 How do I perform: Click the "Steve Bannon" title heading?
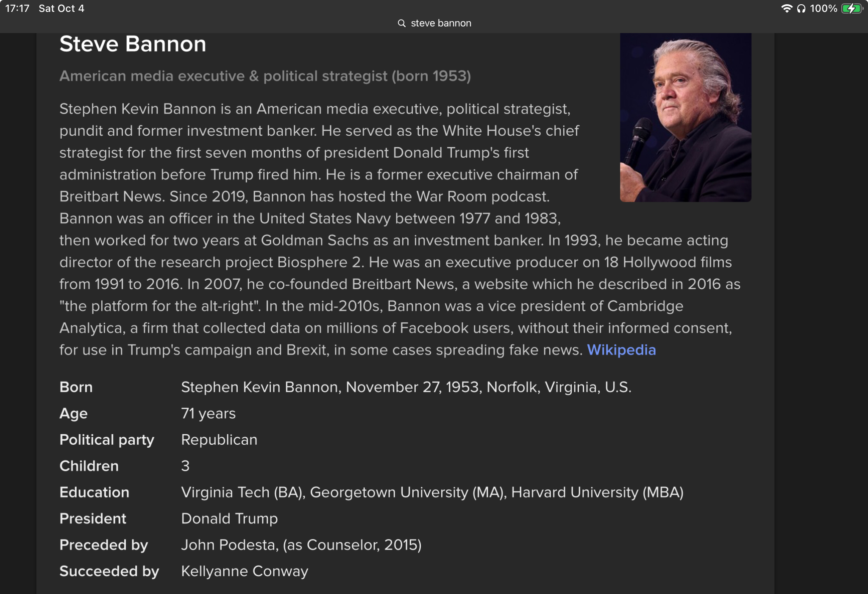[133, 44]
